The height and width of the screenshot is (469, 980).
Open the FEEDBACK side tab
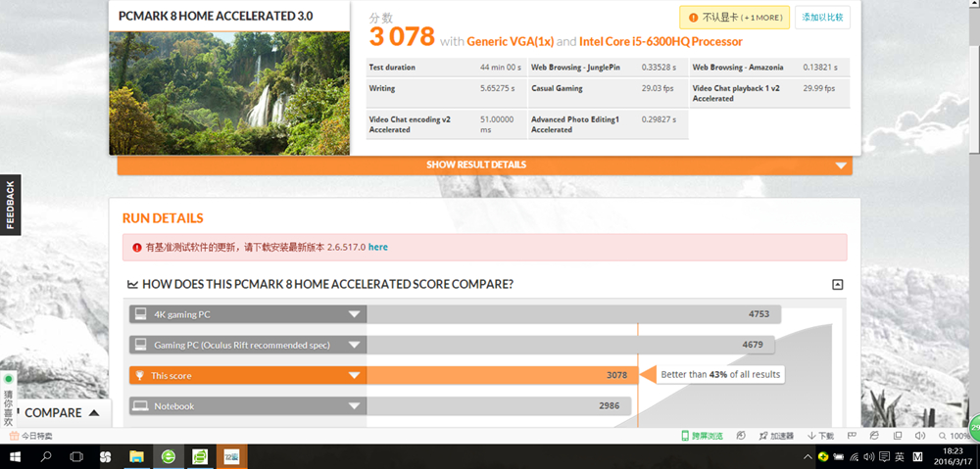tap(10, 205)
